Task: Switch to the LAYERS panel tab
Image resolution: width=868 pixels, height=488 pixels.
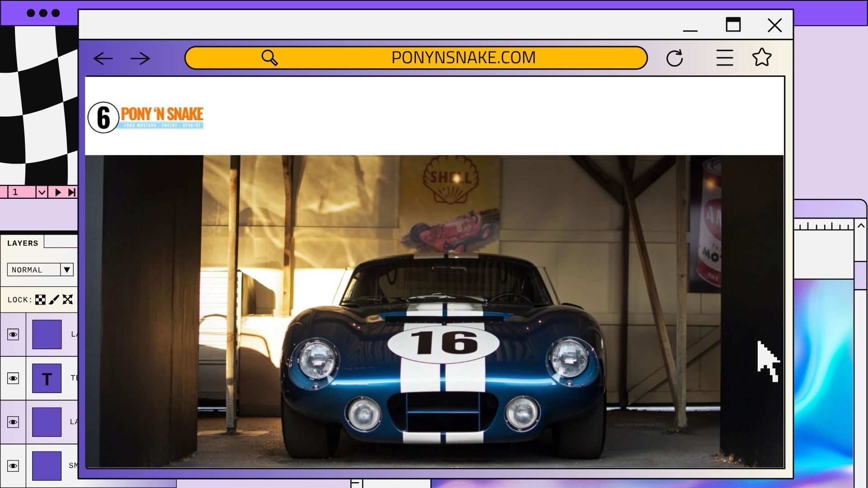Action: (23, 243)
